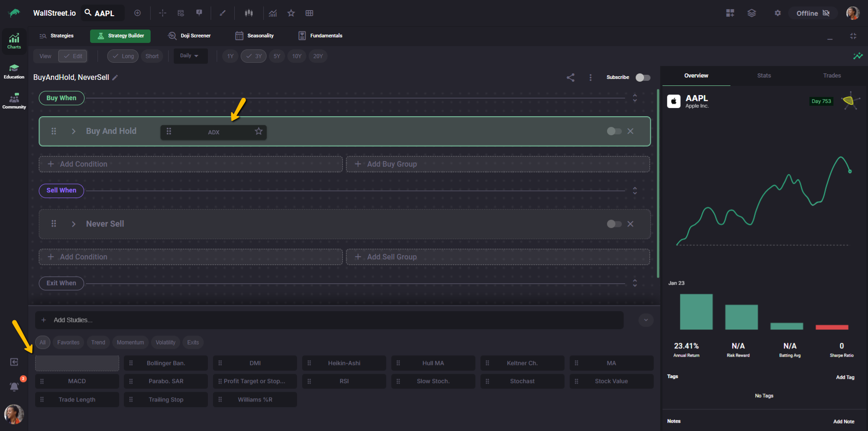Click the share icon beside the strategy name

(571, 78)
